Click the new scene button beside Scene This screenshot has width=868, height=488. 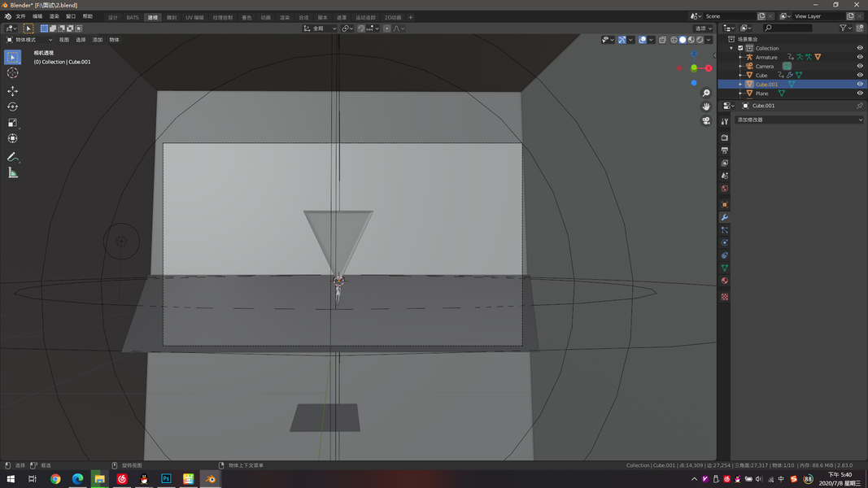click(x=761, y=16)
